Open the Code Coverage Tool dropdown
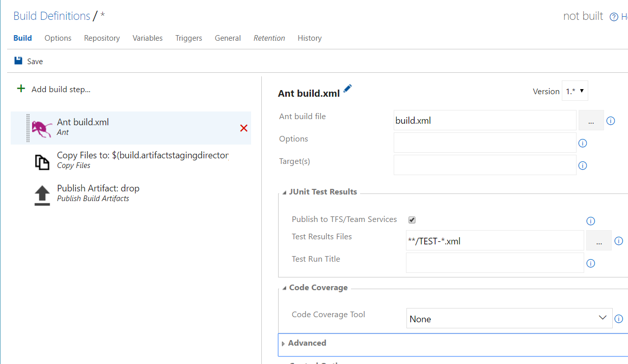The image size is (628, 364). pyautogui.click(x=509, y=318)
